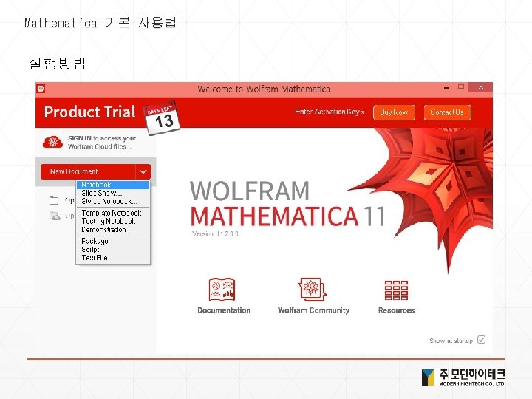Click the Wolfram Cloud sign-in icon
Screen dimensions: 532x399
[x=52, y=142]
